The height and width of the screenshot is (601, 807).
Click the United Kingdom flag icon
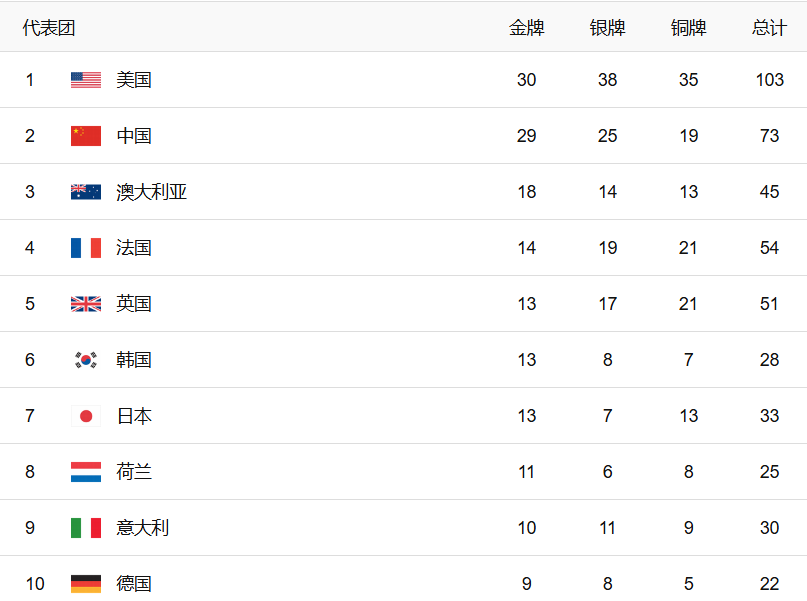pyautogui.click(x=86, y=304)
